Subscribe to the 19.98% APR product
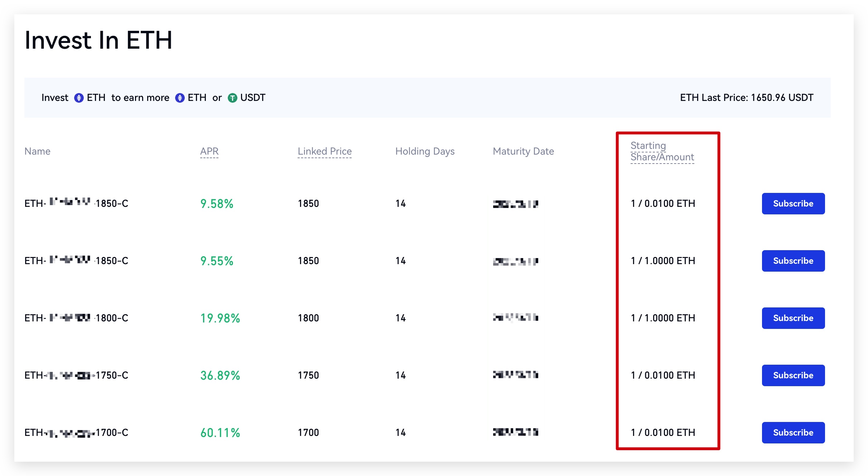Viewport: 868px width, 476px height. click(793, 318)
